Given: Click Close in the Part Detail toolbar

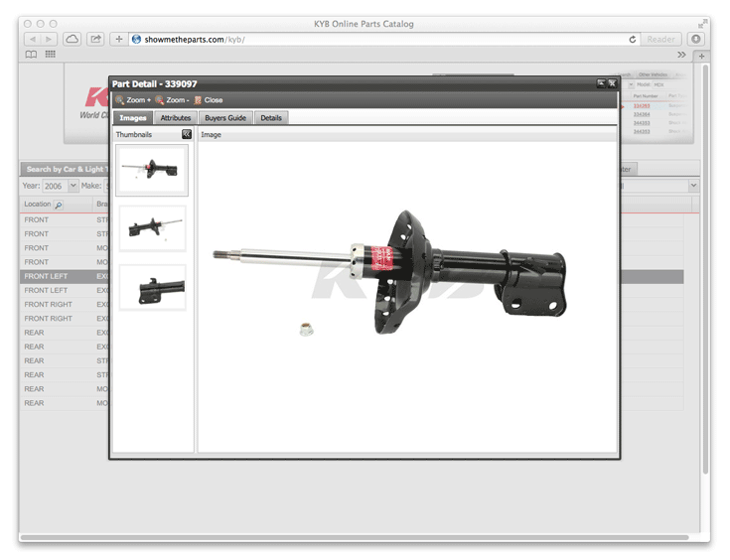Looking at the screenshot, I should (x=209, y=100).
